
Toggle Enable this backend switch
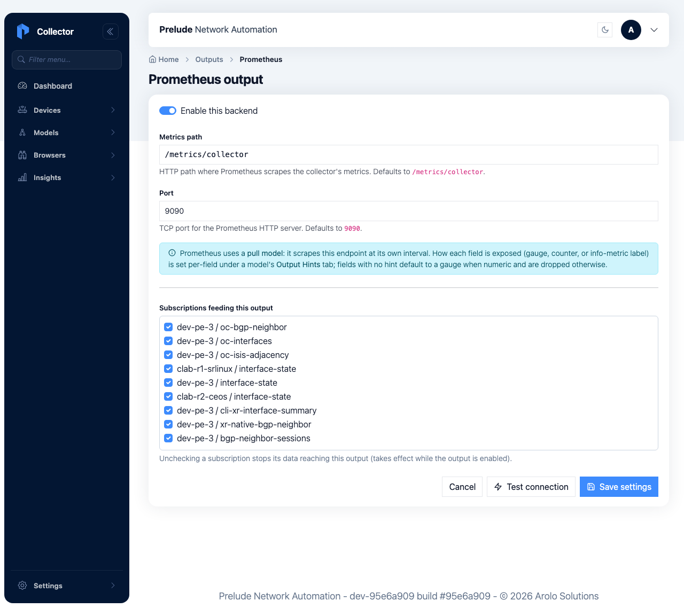point(168,111)
